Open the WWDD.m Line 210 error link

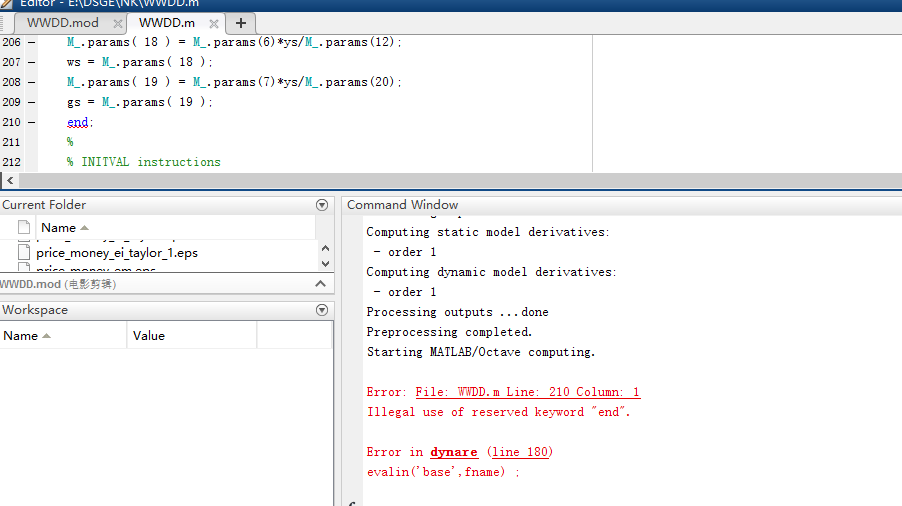click(527, 392)
